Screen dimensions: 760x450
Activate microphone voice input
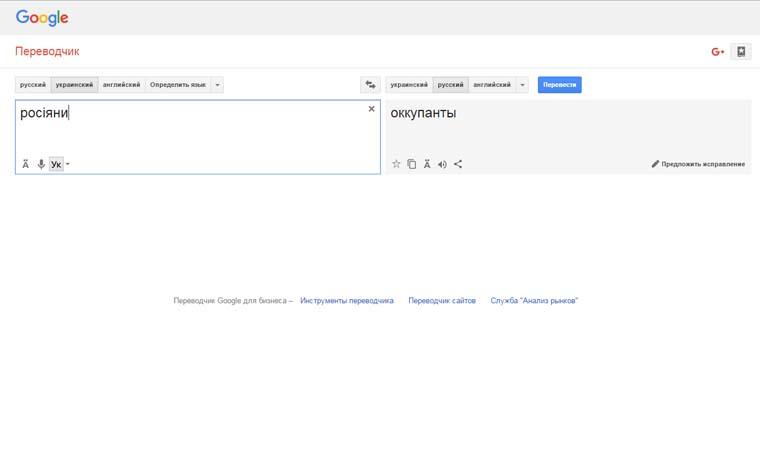tap(41, 164)
